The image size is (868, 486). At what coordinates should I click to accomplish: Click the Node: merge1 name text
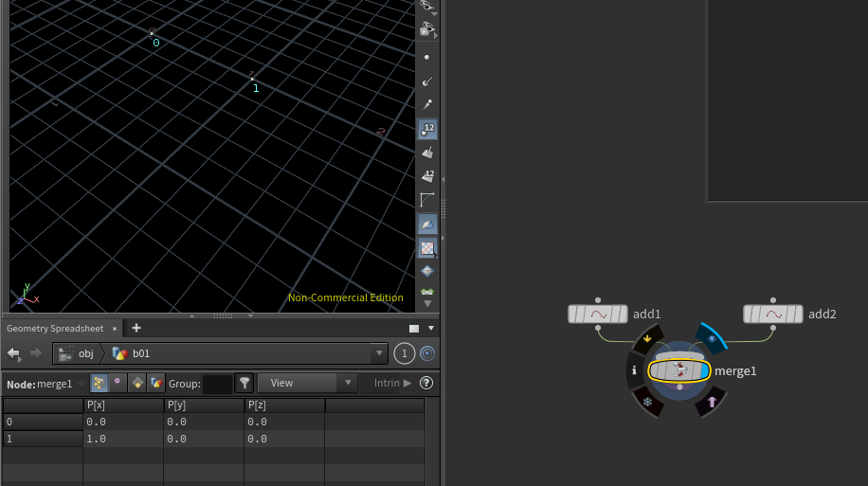click(x=39, y=384)
